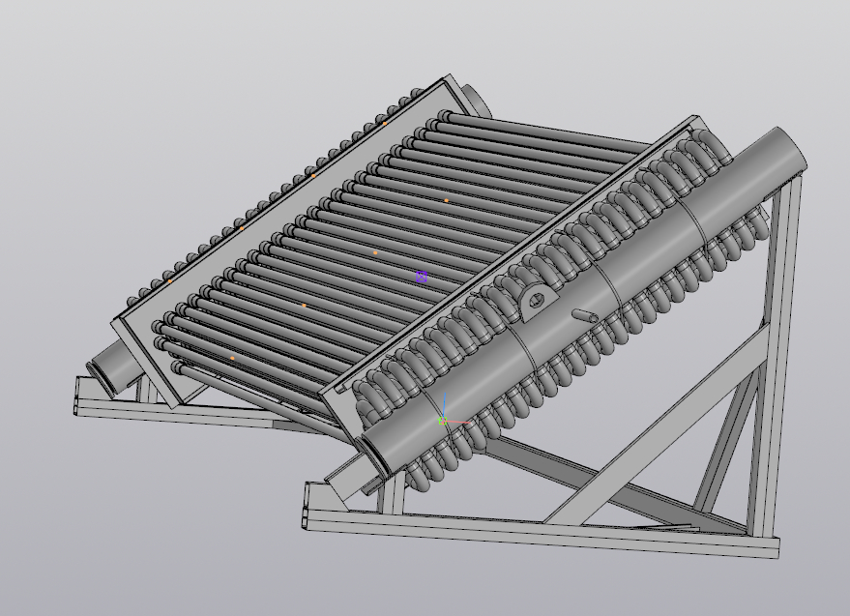The height and width of the screenshot is (616, 850).
Task: Select the round cap behind the upper tube sheet
Action: click(476, 102)
